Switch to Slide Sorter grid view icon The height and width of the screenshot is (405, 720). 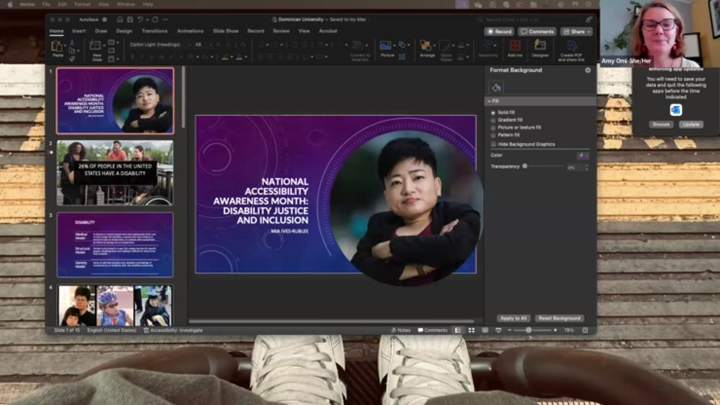click(x=471, y=330)
